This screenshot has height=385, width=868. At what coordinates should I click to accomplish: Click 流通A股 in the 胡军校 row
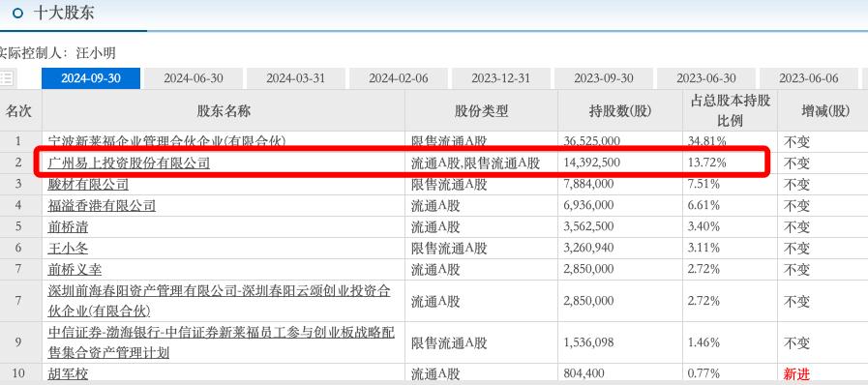click(x=435, y=374)
